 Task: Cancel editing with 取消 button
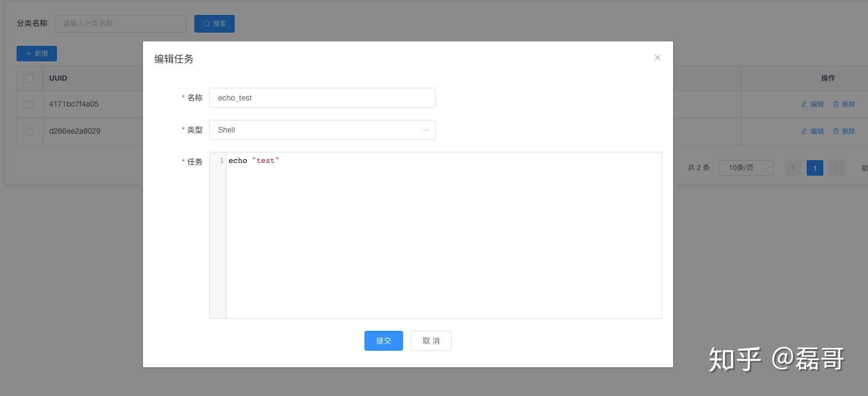point(431,341)
